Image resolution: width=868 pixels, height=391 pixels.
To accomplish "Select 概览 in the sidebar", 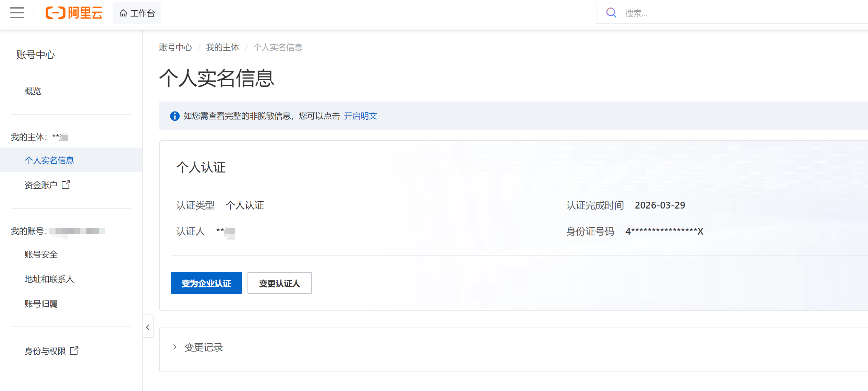I will coord(33,91).
